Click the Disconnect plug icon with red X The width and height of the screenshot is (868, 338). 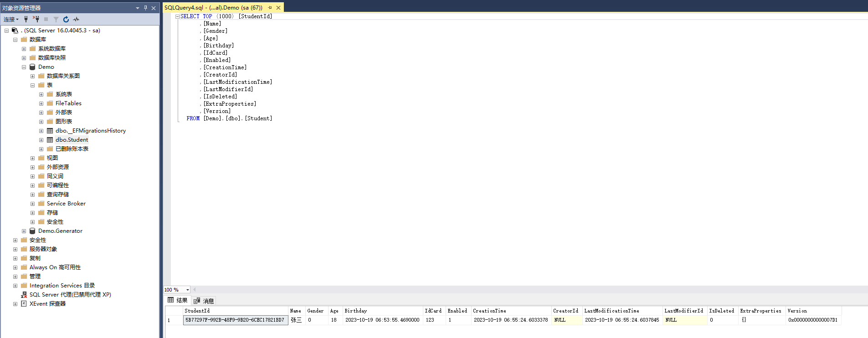coord(36,19)
